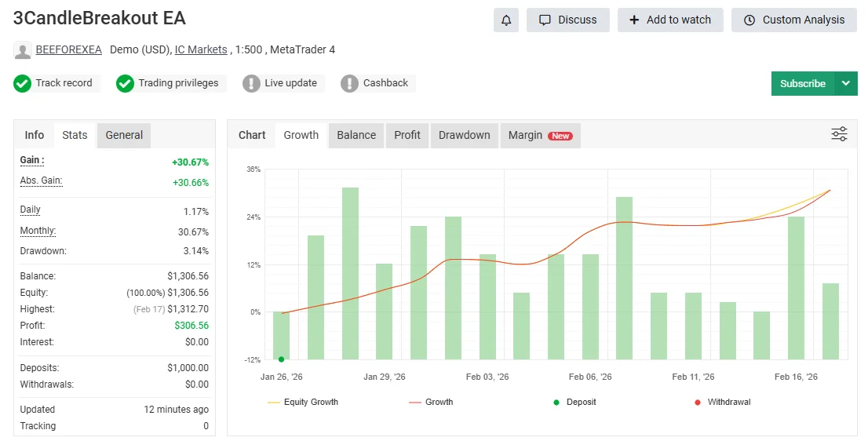Viewport: 868px width, 441px height.
Task: Click the Cashback exclamation icon
Action: 349,83
